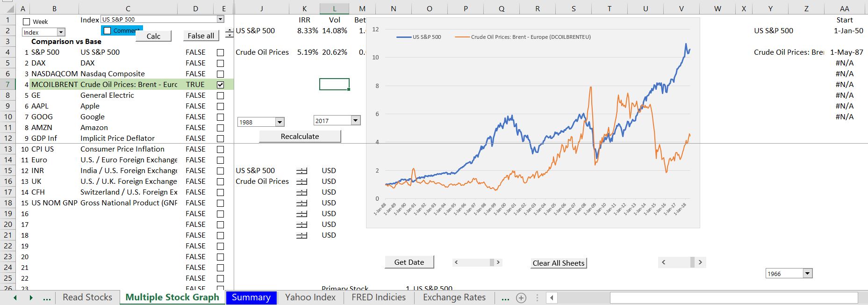Click left arrow of scrollbar near Get Date
Viewport: 868px width, 305px height.
click(456, 262)
